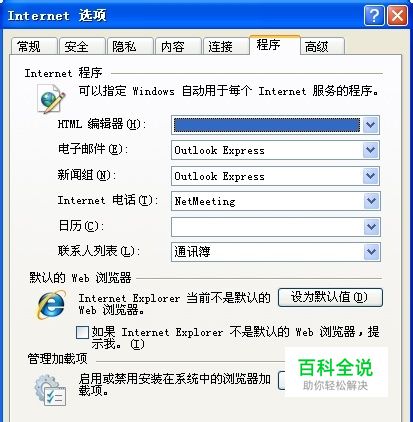Switch to the 安全 tab
This screenshot has height=422, width=413.
click(82, 46)
